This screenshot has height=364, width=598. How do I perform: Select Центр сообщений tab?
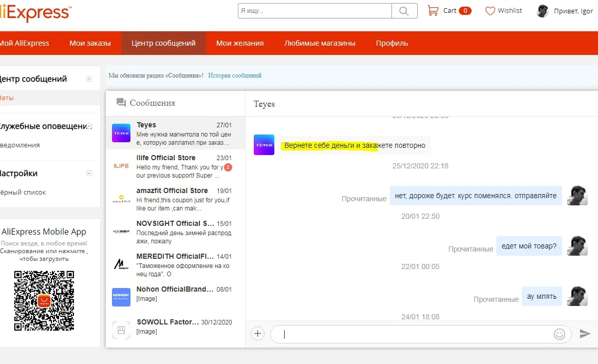(x=163, y=43)
